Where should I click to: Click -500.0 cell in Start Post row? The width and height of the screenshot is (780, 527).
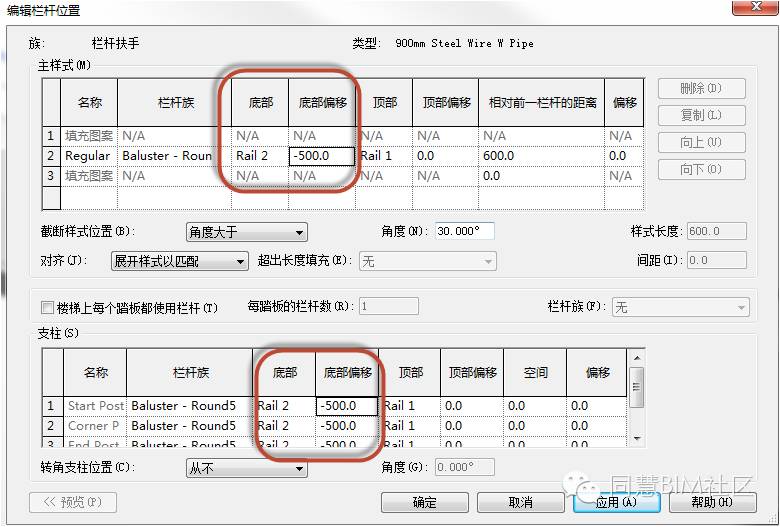tap(347, 406)
